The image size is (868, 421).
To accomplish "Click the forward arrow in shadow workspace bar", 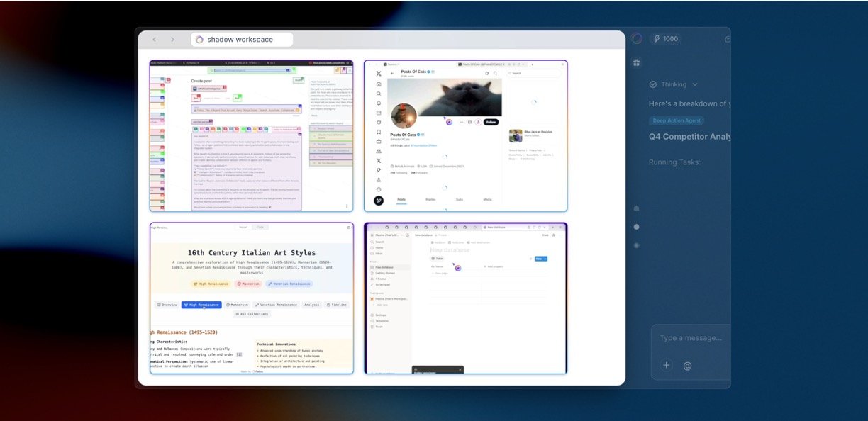I will [x=172, y=40].
